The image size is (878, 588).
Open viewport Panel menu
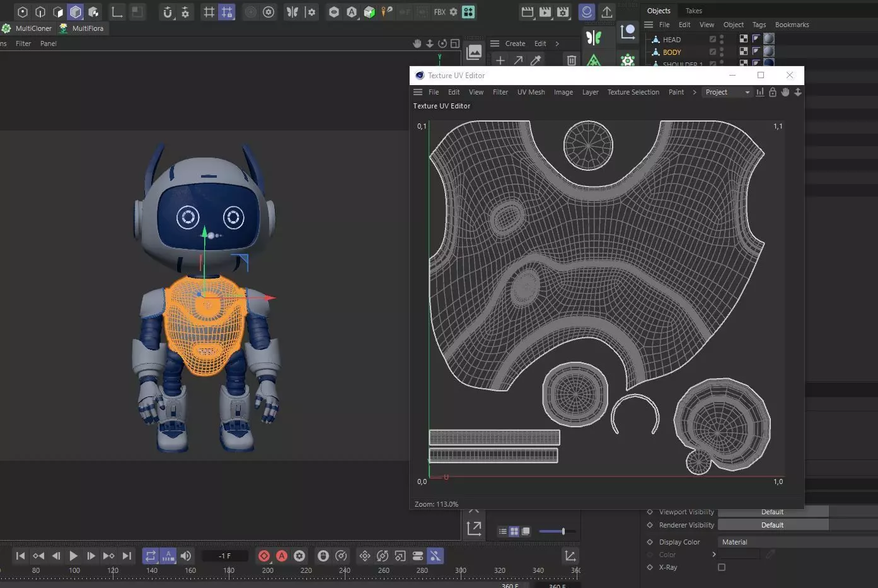pyautogui.click(x=49, y=43)
